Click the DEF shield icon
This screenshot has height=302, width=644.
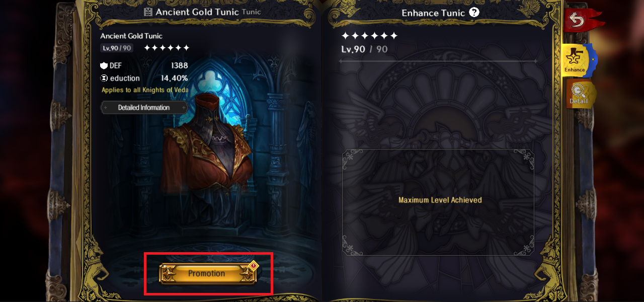tap(104, 65)
